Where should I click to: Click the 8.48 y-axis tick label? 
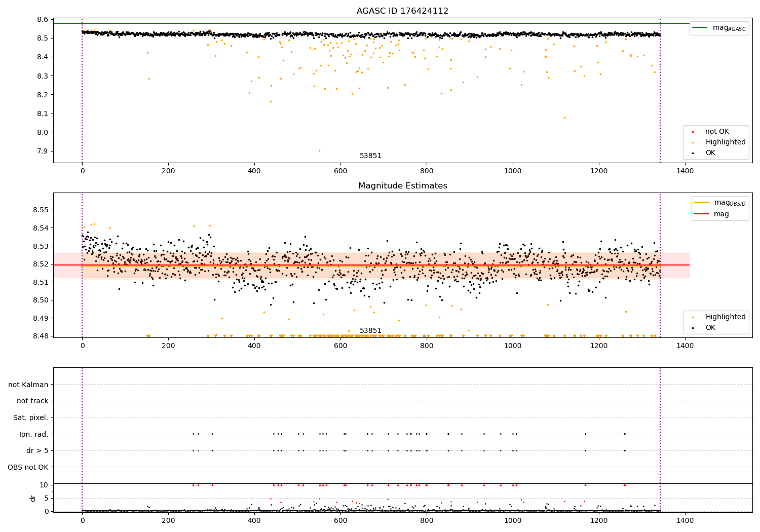click(40, 336)
